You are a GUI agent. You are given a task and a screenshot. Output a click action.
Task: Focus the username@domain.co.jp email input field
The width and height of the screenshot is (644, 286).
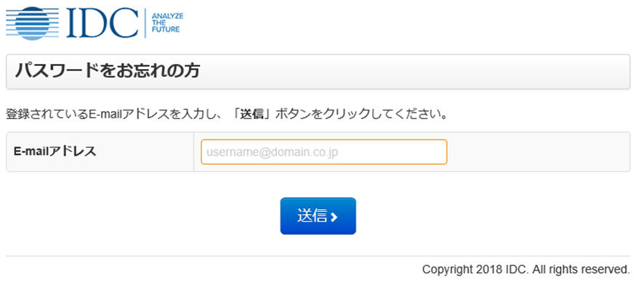(323, 152)
